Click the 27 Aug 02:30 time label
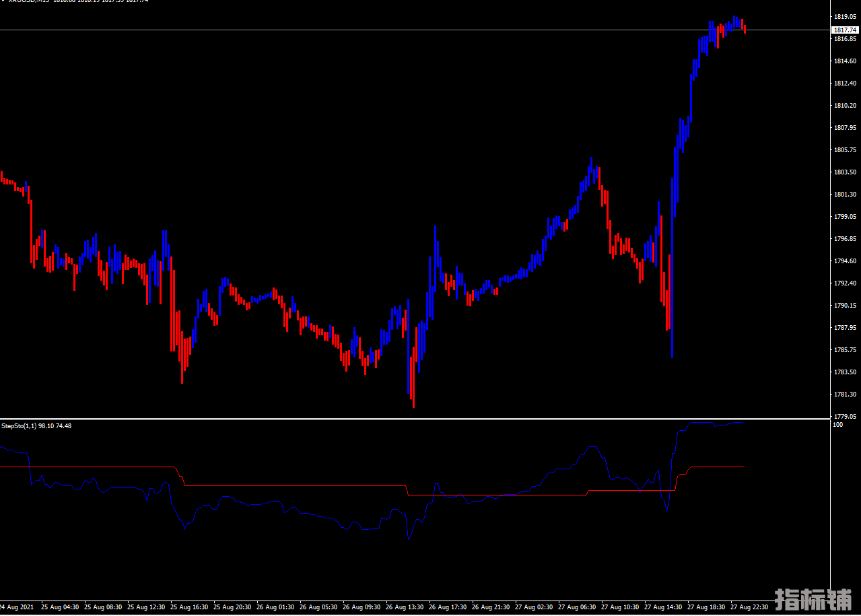The image size is (861, 616). click(534, 607)
